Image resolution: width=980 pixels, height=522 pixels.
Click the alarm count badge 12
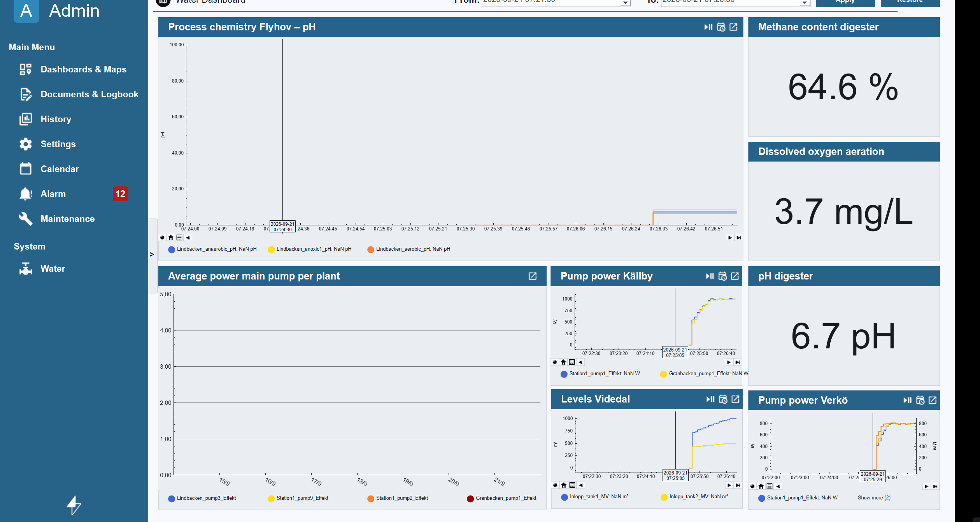pyautogui.click(x=120, y=194)
